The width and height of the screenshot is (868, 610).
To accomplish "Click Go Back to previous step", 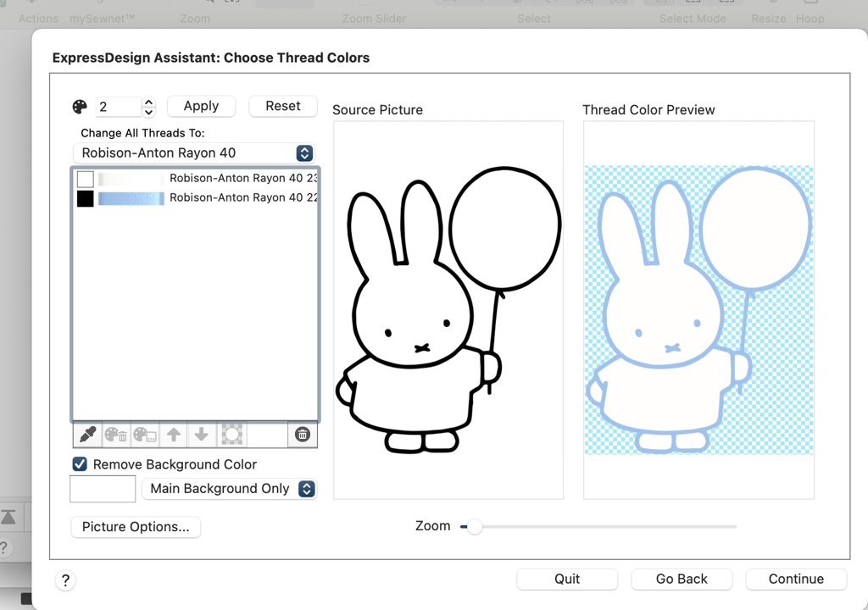I will click(x=682, y=579).
